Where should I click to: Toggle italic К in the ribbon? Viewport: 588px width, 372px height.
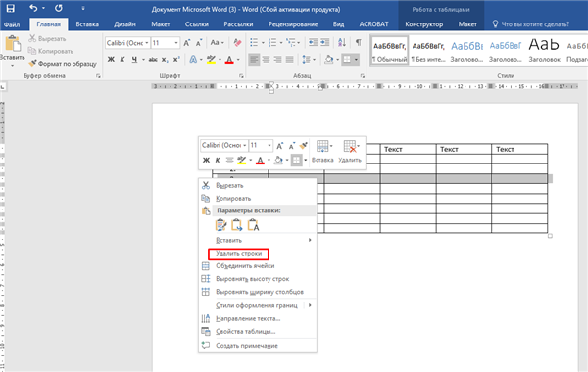click(122, 59)
